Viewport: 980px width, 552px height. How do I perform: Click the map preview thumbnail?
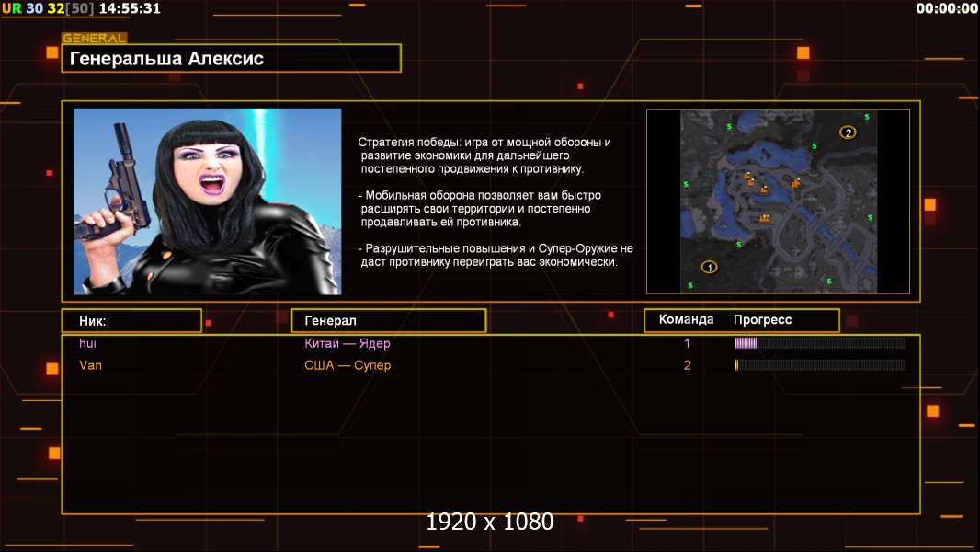pos(778,201)
